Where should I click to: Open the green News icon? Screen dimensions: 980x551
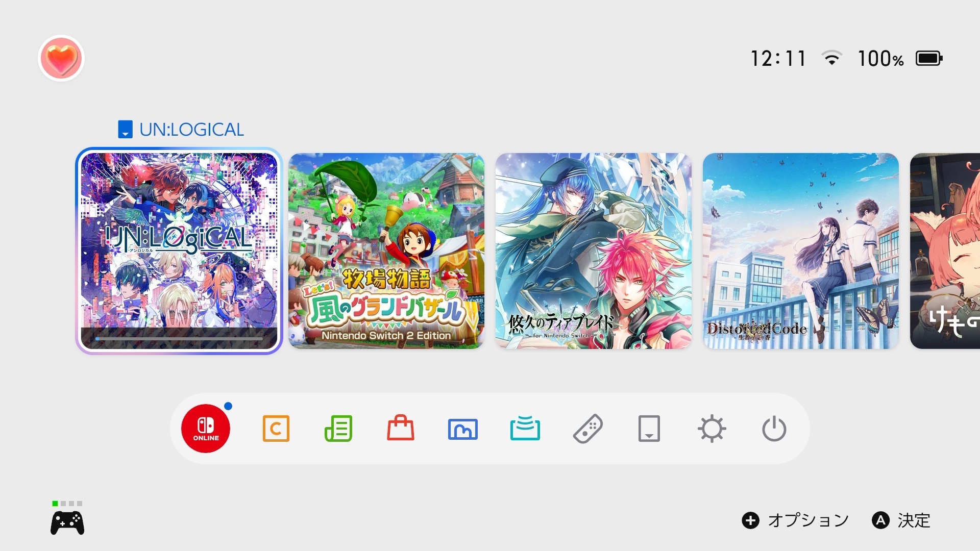[x=338, y=429]
